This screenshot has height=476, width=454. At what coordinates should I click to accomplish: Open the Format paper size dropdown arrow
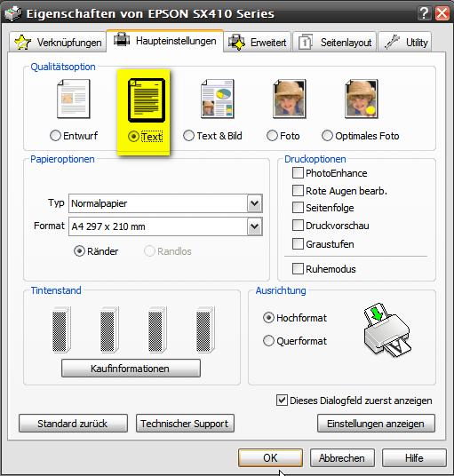[254, 226]
